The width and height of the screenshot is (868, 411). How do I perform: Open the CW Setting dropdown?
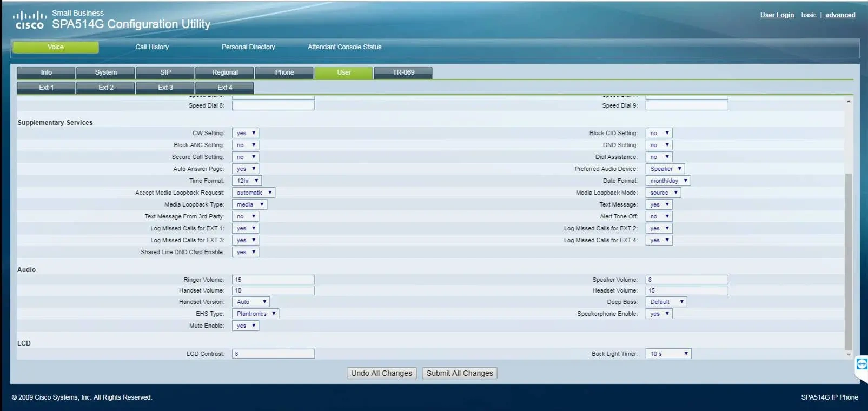[x=246, y=133]
